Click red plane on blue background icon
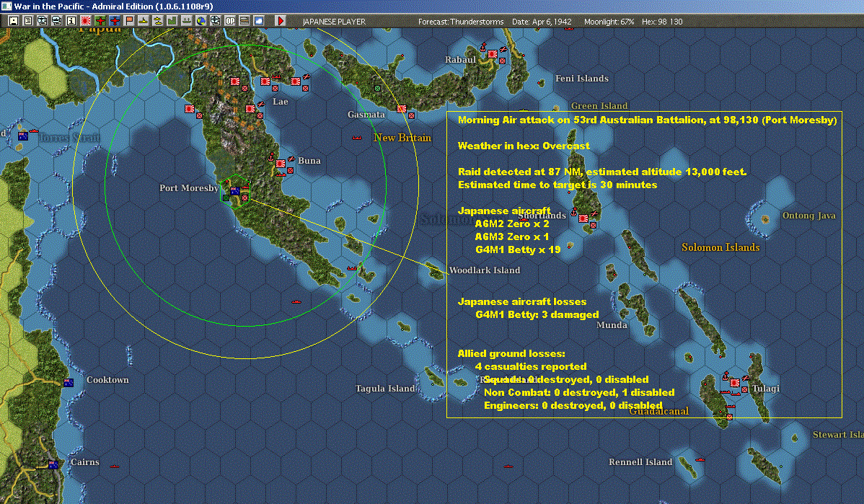 (x=115, y=21)
